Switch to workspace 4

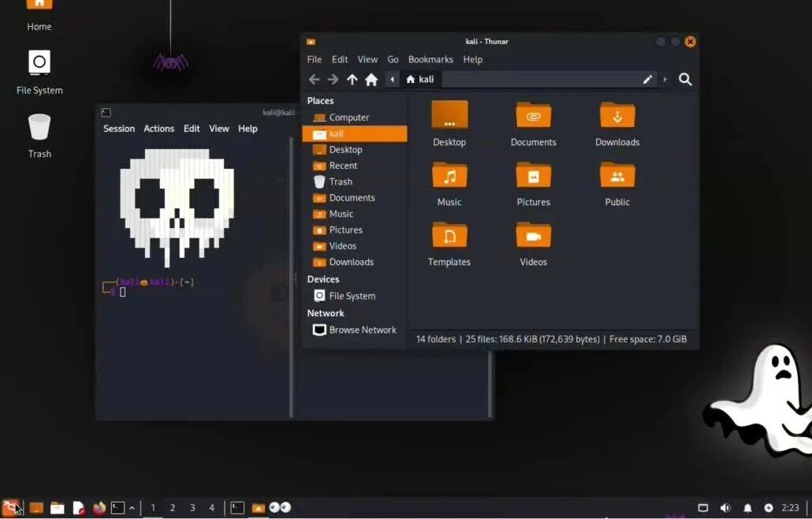click(x=211, y=508)
